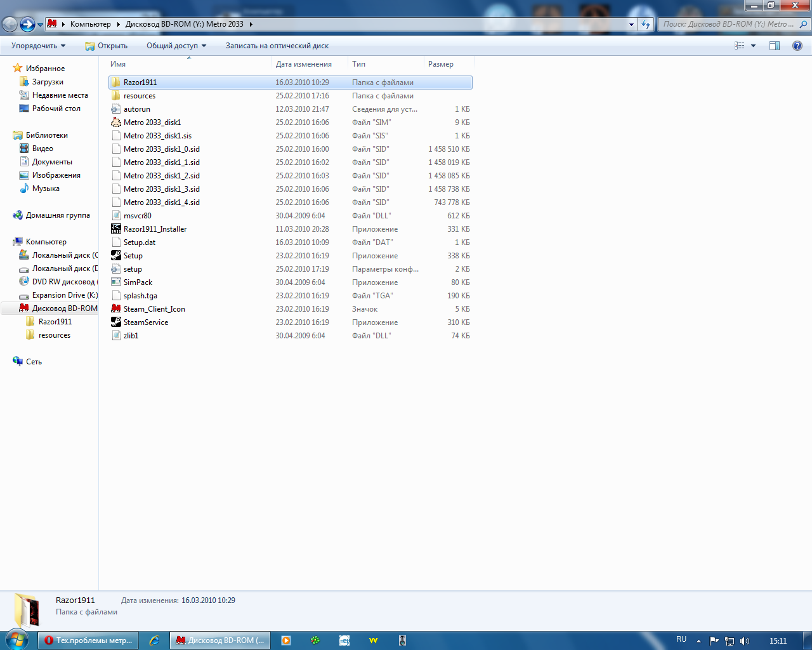Select the Metro 2033_disk1_2.sid file

pyautogui.click(x=161, y=176)
